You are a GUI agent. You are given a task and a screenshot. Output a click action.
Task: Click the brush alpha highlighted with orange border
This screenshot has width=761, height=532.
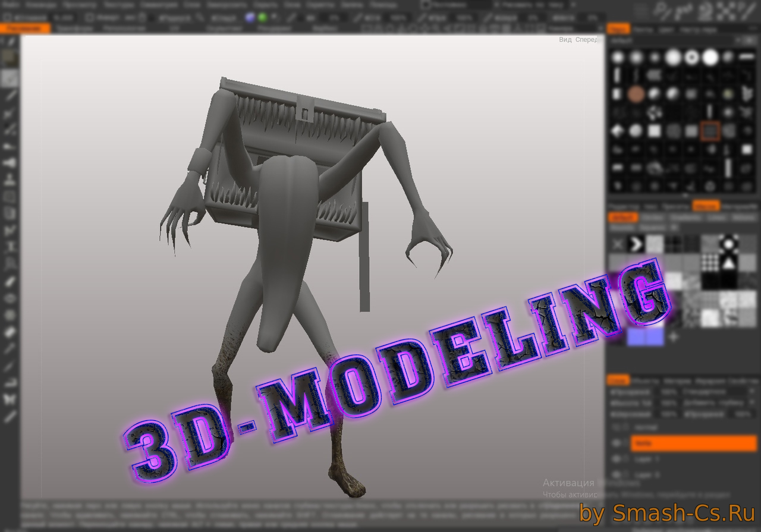710,131
